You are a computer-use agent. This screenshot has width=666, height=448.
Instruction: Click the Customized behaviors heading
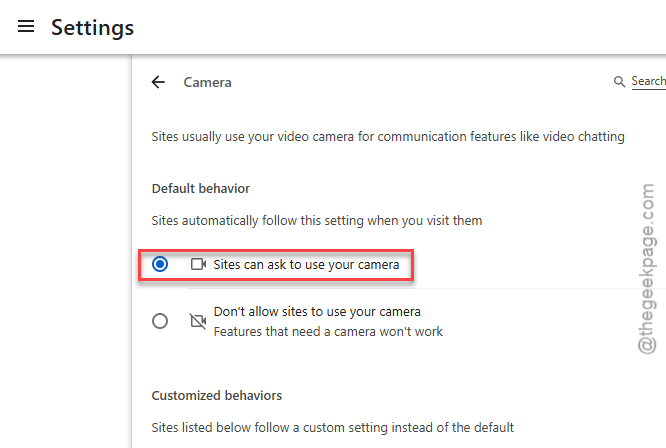217,396
